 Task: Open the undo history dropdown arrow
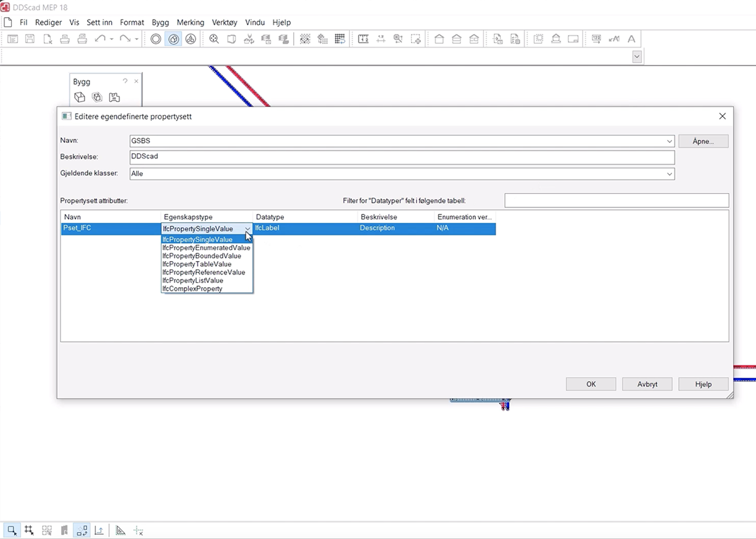pos(112,39)
